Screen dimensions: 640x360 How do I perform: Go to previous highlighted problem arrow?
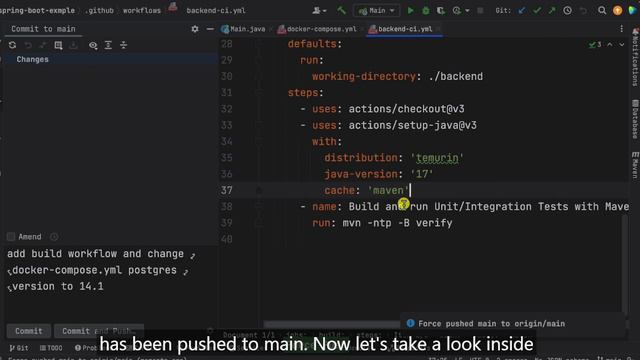[610, 44]
